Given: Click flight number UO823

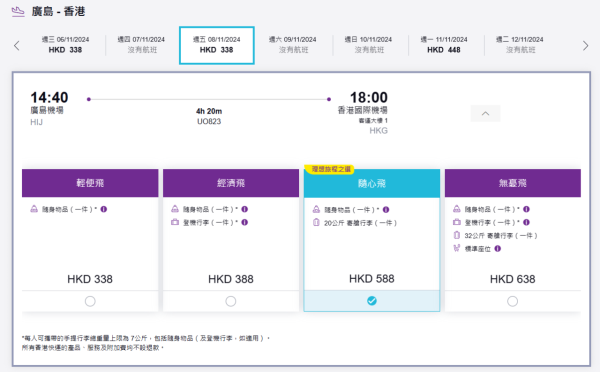Looking at the screenshot, I should point(209,121).
